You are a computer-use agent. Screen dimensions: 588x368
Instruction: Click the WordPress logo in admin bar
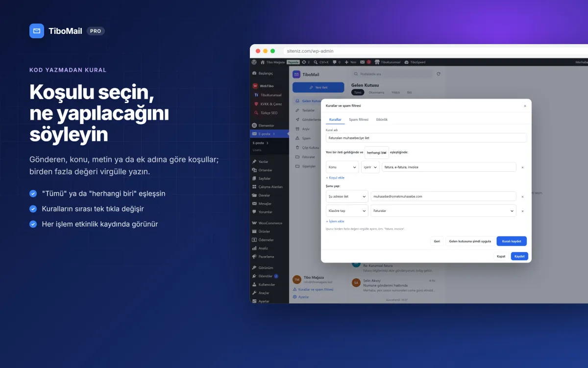coord(254,62)
